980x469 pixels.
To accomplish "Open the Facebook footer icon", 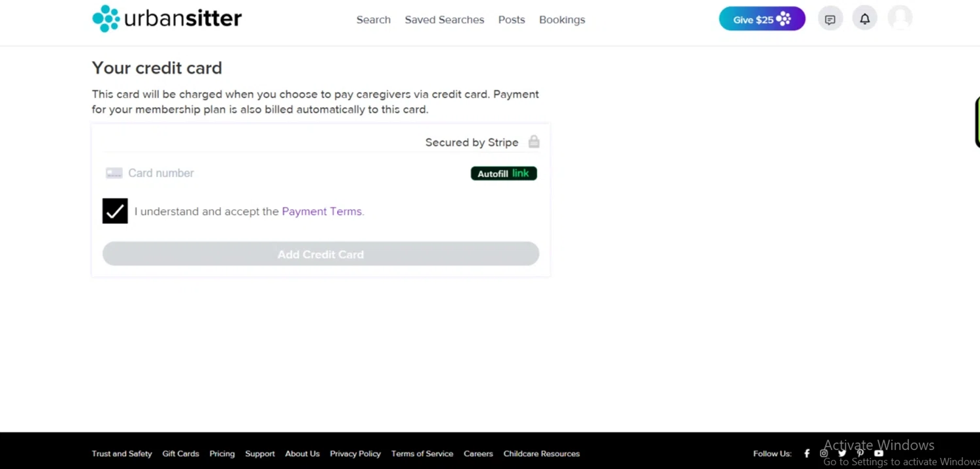I will pyautogui.click(x=807, y=453).
